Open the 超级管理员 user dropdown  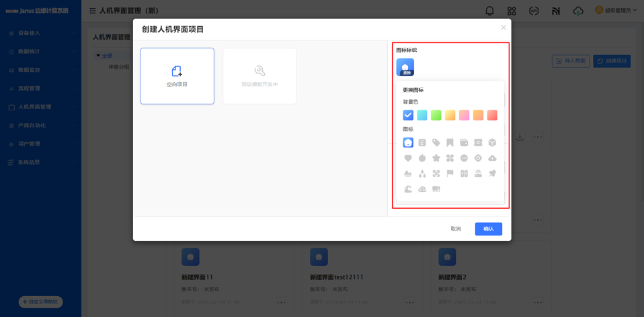click(616, 11)
